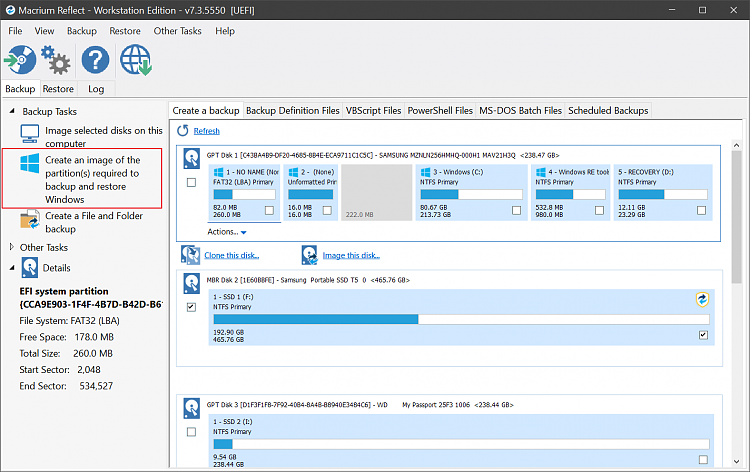This screenshot has width=750, height=472.
Task: Tick the Windows (C:) partition checkbox
Action: click(x=516, y=210)
